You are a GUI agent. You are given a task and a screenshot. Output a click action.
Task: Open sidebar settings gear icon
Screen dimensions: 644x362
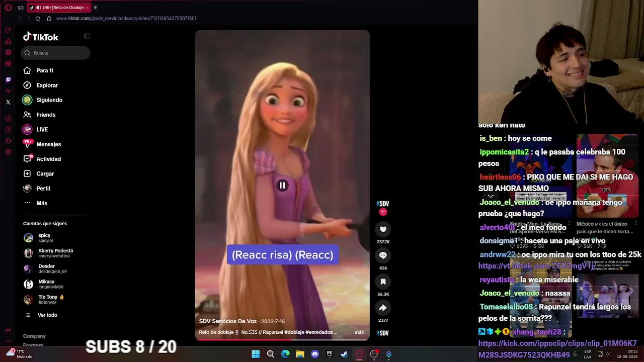coord(8,152)
